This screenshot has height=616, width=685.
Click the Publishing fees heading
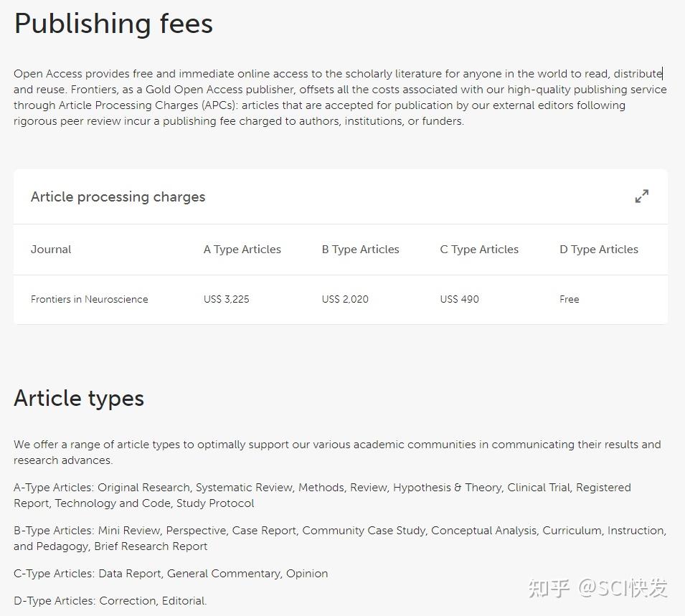113,24
